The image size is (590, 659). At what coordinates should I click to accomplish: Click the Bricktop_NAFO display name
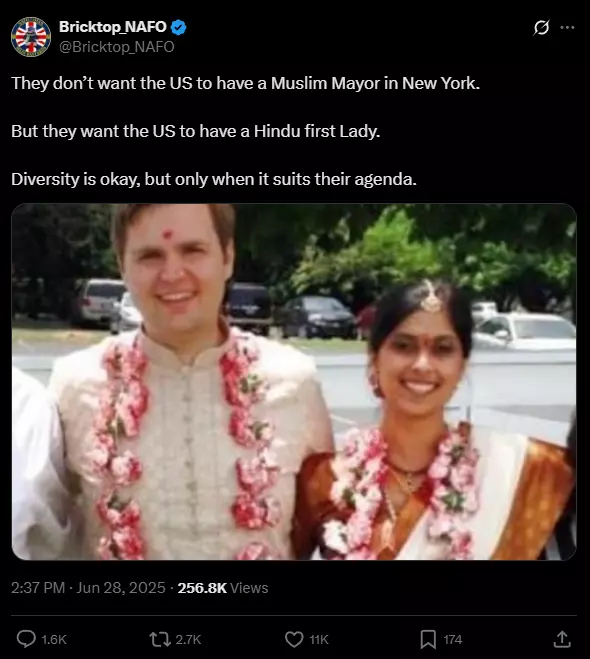(113, 27)
